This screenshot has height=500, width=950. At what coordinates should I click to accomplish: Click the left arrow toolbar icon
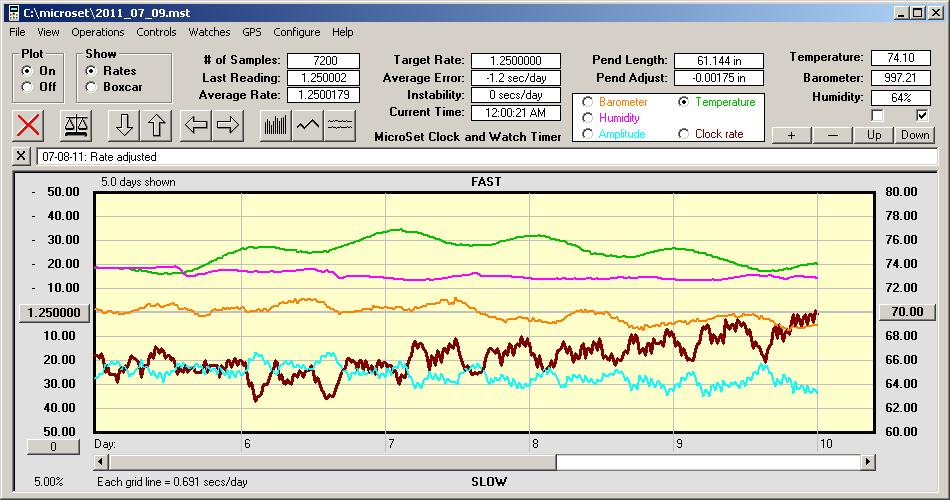(196, 125)
